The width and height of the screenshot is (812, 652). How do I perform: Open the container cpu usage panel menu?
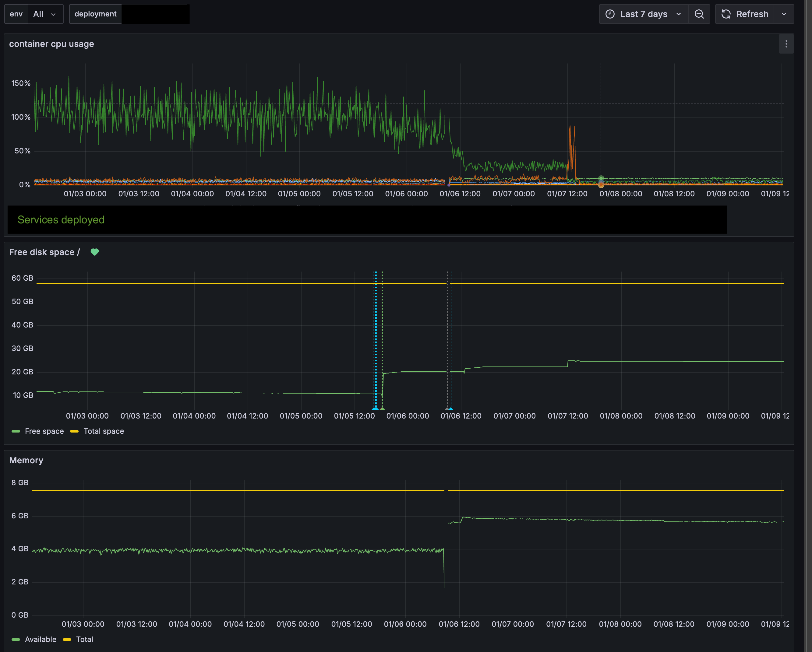click(x=786, y=44)
